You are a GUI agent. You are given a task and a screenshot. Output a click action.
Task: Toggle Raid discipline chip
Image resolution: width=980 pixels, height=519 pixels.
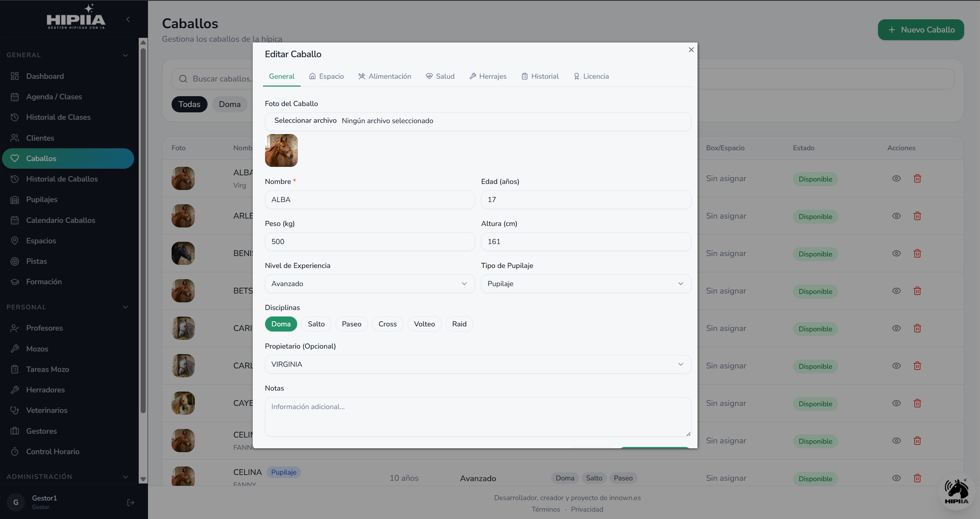(459, 324)
